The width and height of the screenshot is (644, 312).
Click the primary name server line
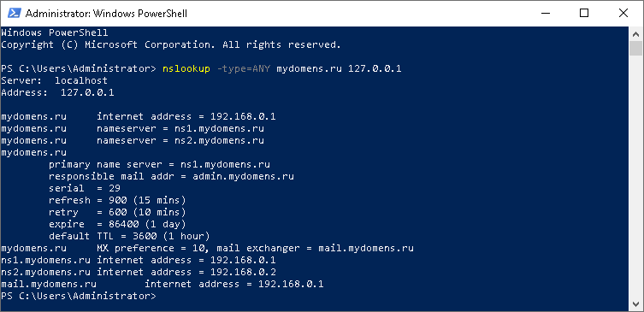click(x=159, y=164)
